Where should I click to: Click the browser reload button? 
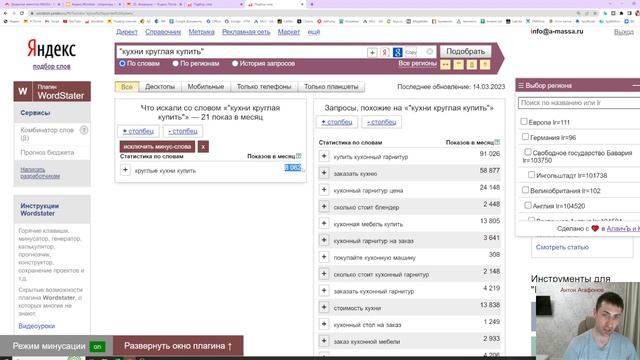click(22, 13)
